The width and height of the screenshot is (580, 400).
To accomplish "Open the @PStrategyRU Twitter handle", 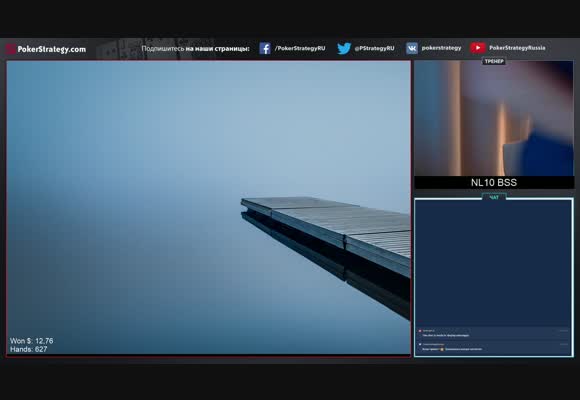I will [374, 48].
